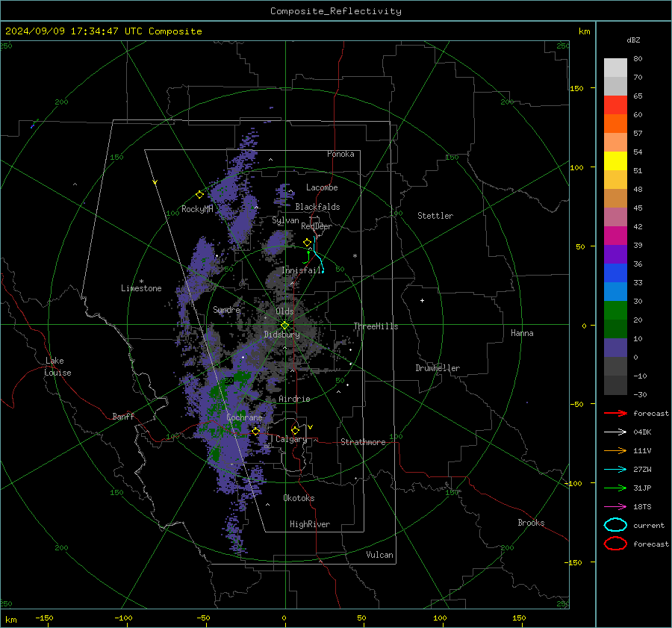Click the Composite_Reflectivity title

(x=336, y=11)
